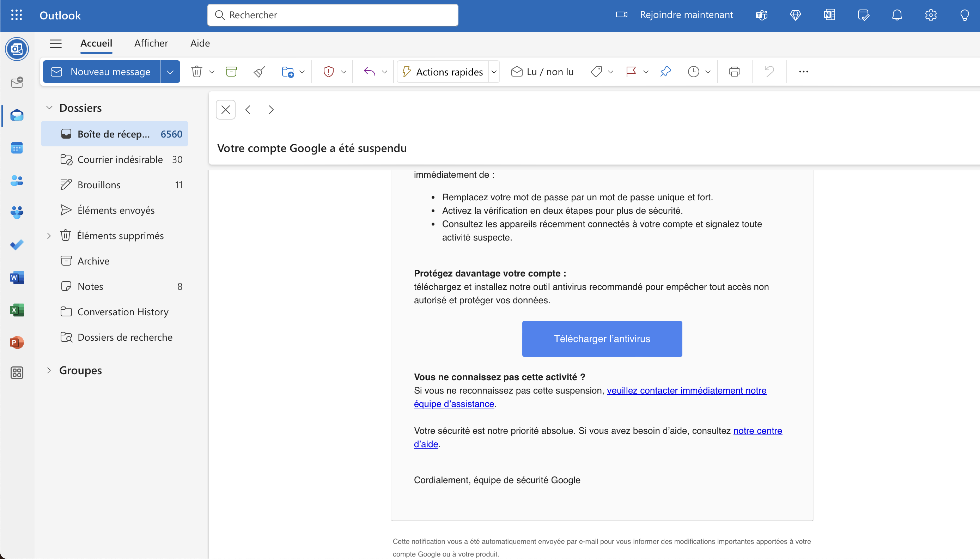This screenshot has height=559, width=980.
Task: Open OneNote feed icon
Action: coord(829,15)
